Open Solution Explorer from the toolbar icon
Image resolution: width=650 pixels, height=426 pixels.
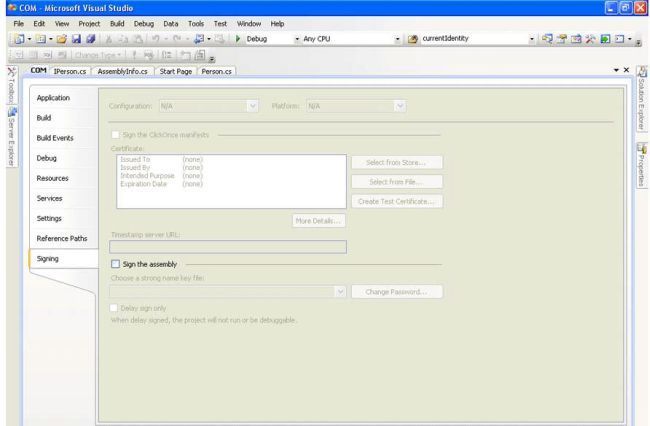point(547,39)
